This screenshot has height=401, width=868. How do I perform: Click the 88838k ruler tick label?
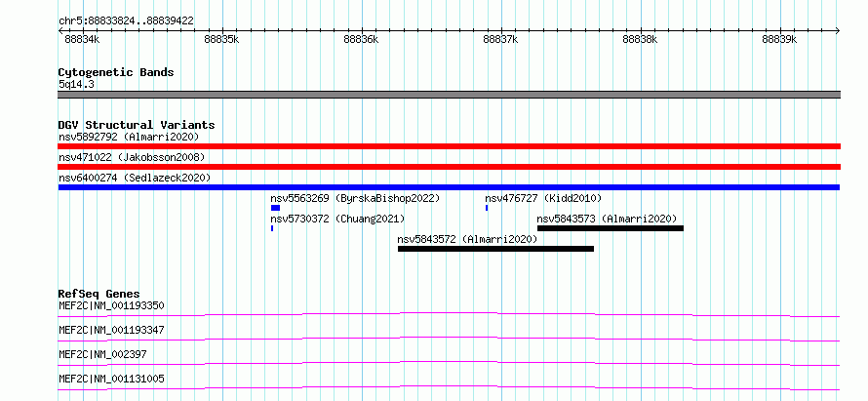(x=640, y=40)
